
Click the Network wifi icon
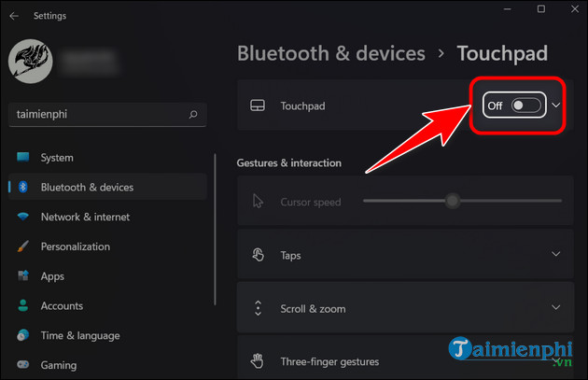[x=23, y=217]
